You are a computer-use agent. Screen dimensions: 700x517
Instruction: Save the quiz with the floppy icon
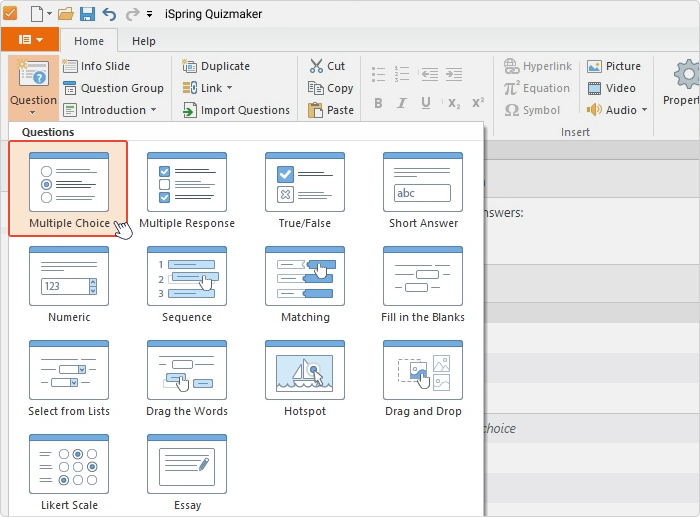pos(88,14)
